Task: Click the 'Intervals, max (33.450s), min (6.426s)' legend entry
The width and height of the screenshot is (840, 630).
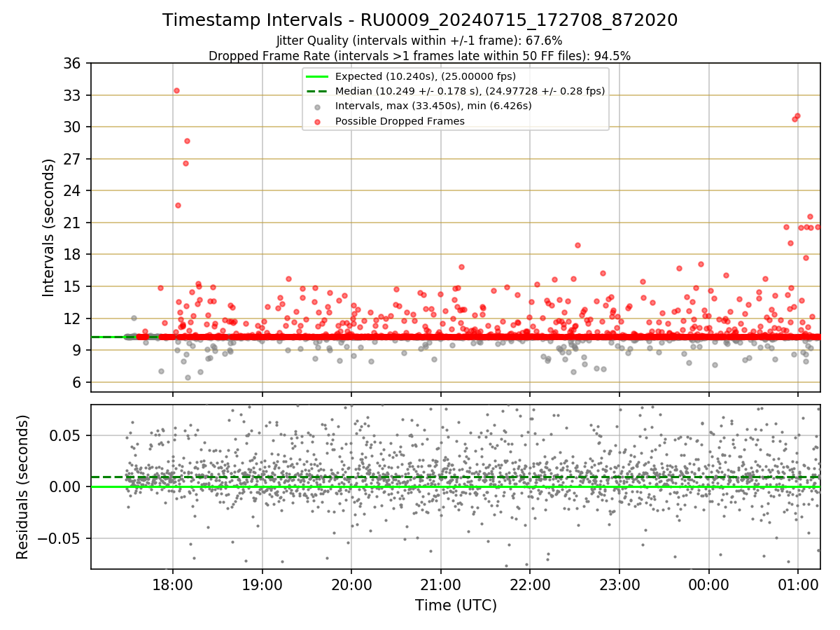Action: (x=433, y=106)
